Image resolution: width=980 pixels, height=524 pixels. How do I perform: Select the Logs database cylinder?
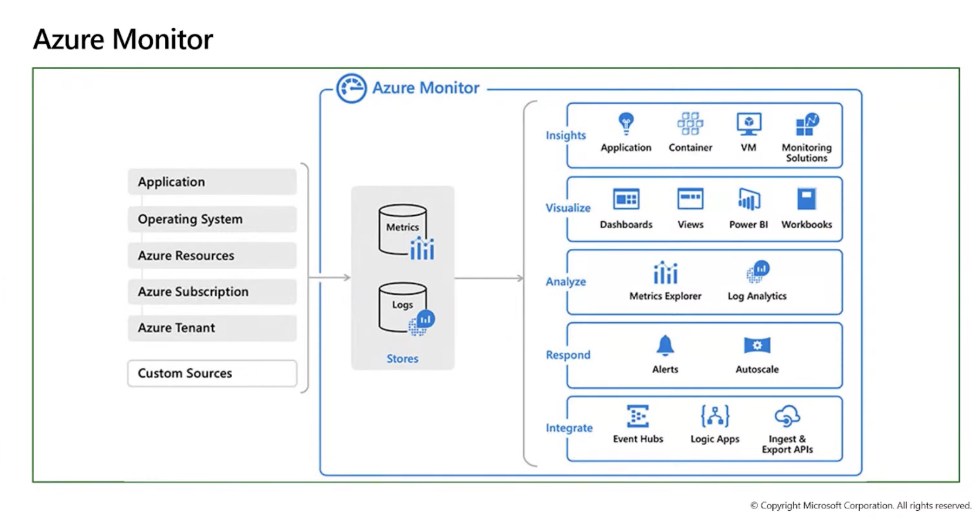click(402, 307)
